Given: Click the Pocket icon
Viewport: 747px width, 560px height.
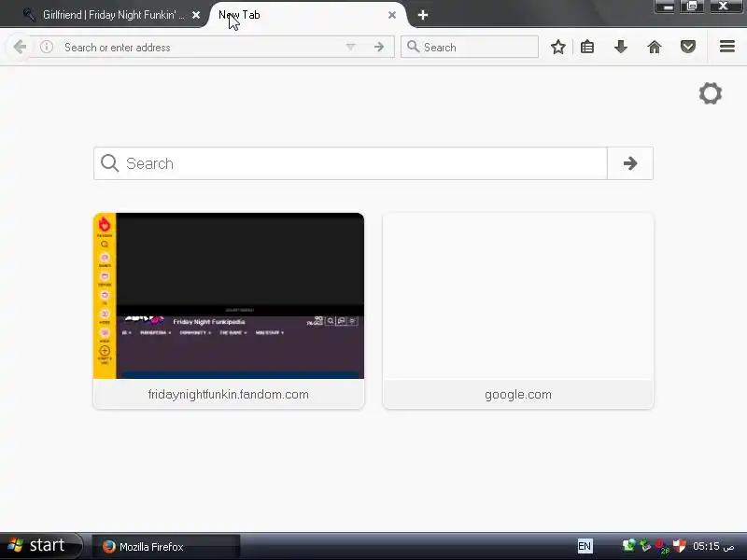Looking at the screenshot, I should pos(687,48).
